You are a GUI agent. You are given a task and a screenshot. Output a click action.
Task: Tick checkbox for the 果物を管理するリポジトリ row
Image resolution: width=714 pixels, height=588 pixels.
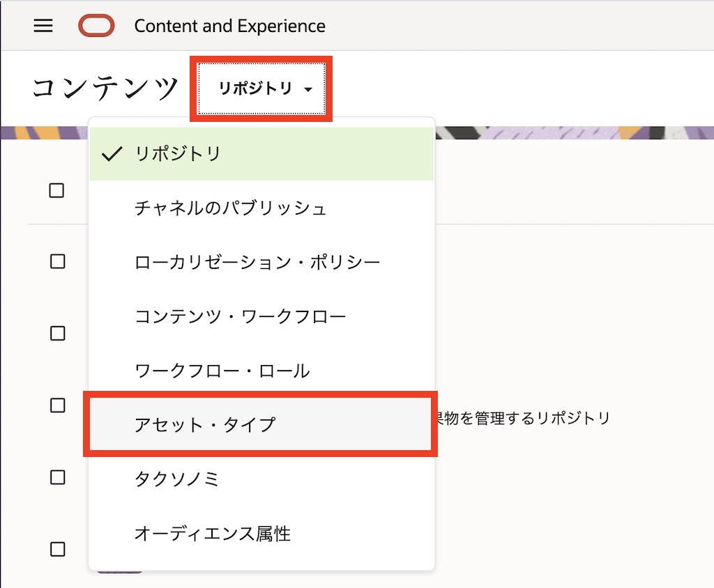tap(57, 405)
